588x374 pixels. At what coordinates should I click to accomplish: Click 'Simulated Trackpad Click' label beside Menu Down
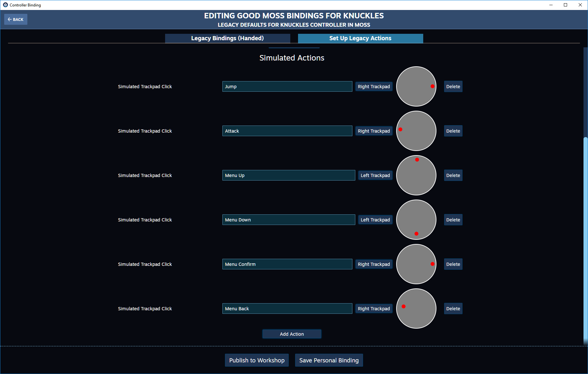tap(145, 220)
